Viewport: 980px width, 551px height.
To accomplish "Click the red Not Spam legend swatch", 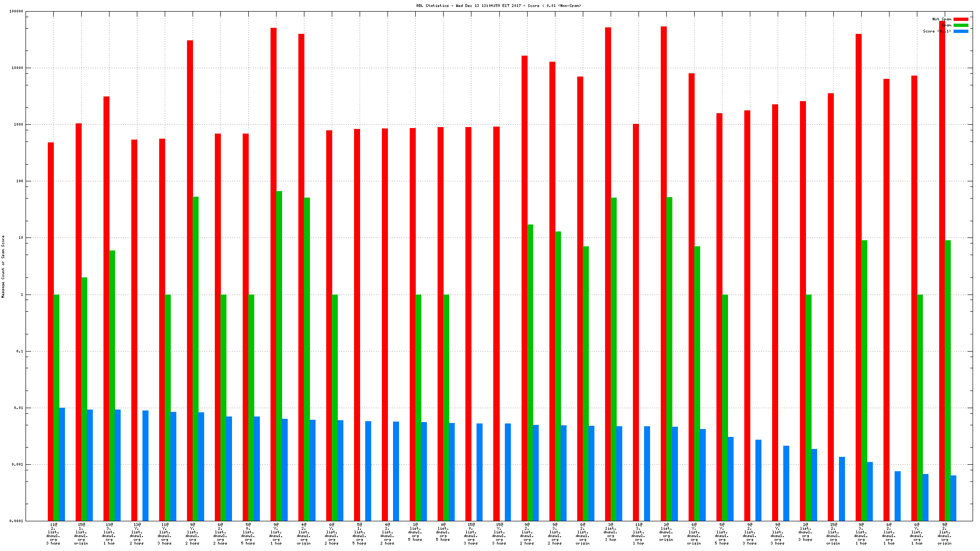I will (x=961, y=19).
